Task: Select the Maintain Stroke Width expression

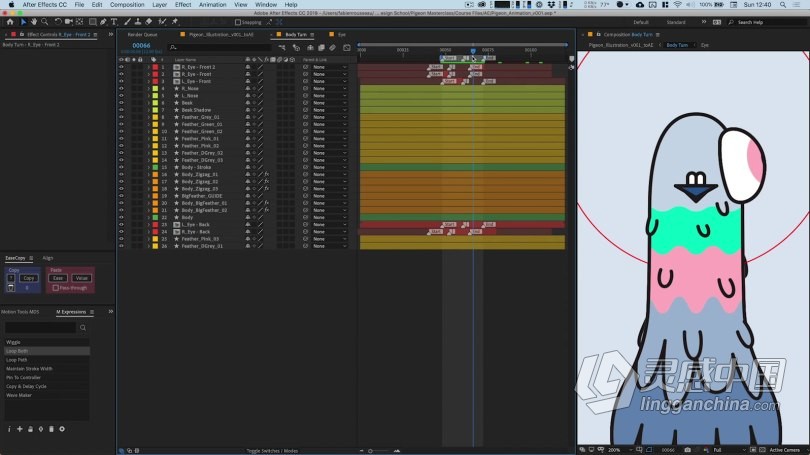Action: click(46, 368)
